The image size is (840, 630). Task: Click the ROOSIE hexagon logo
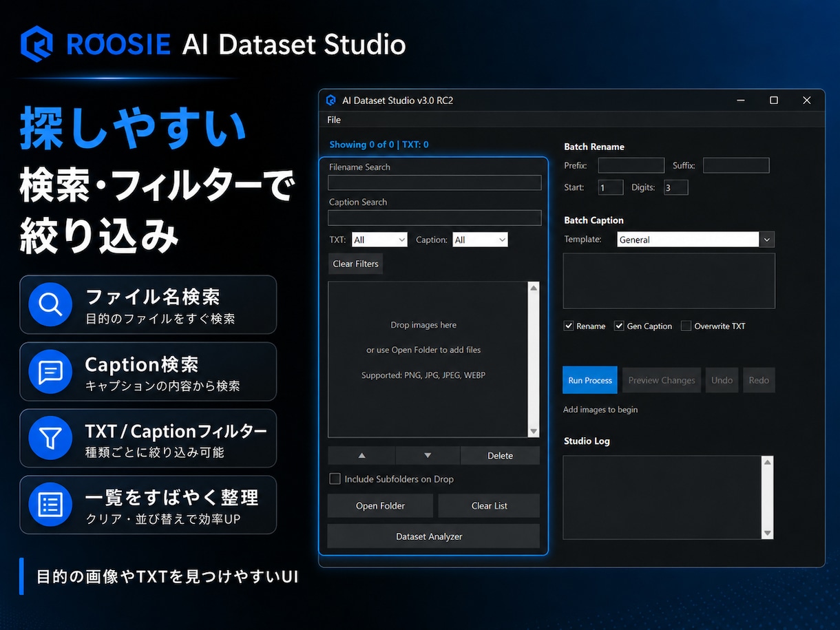[x=36, y=44]
